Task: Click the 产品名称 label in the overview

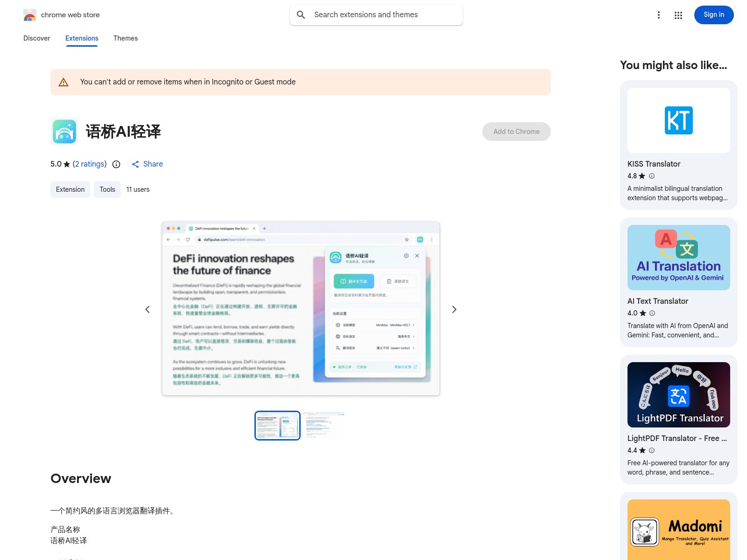Action: pos(65,530)
